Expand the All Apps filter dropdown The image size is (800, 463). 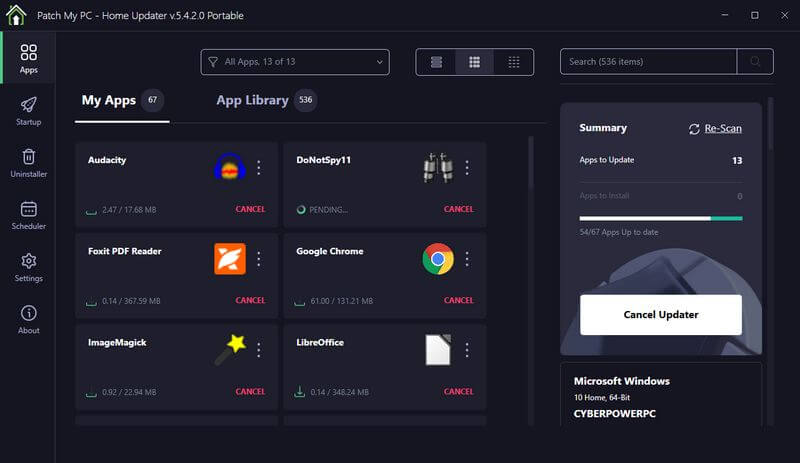pyautogui.click(x=294, y=62)
